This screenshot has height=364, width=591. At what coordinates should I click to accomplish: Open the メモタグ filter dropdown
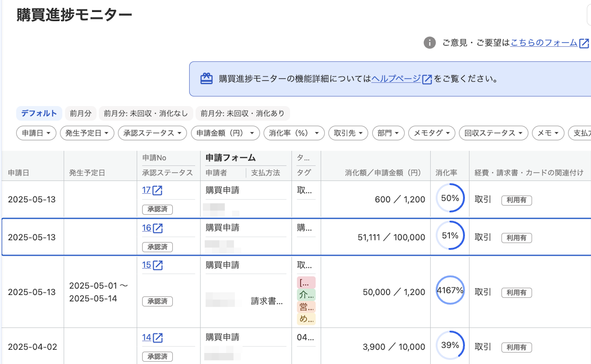pyautogui.click(x=432, y=133)
